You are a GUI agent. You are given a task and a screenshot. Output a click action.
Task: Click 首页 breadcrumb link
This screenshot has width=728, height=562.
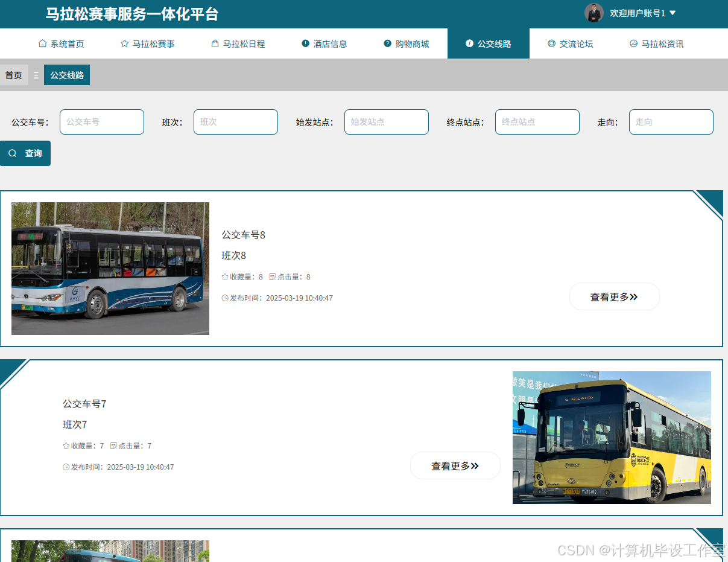(14, 75)
